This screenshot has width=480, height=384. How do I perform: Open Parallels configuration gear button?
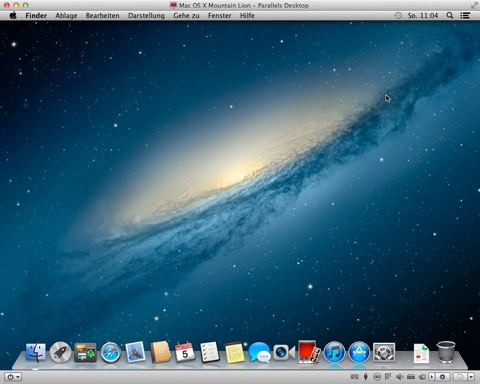click(x=442, y=377)
